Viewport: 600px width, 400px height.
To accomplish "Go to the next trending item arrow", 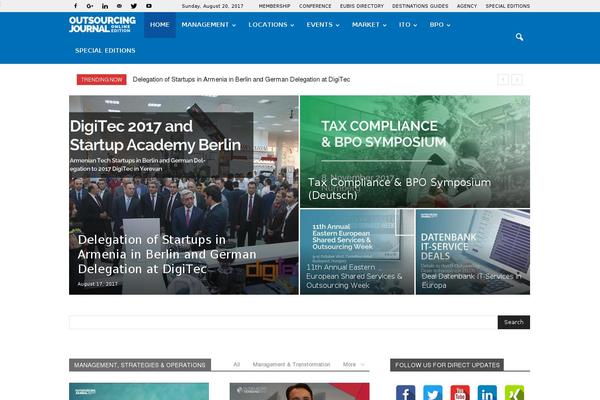I will (x=517, y=80).
